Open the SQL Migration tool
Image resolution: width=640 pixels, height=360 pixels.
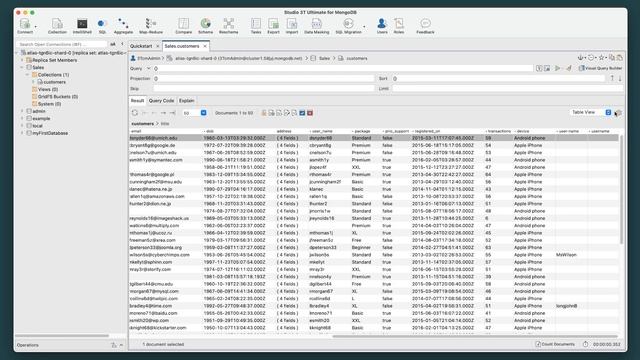coord(348,26)
